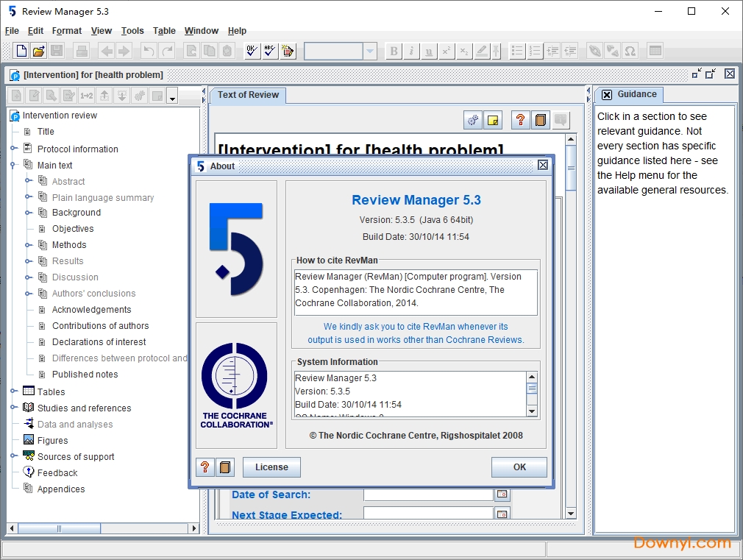
Task: Click the Open file folder icon
Action: coord(40,51)
